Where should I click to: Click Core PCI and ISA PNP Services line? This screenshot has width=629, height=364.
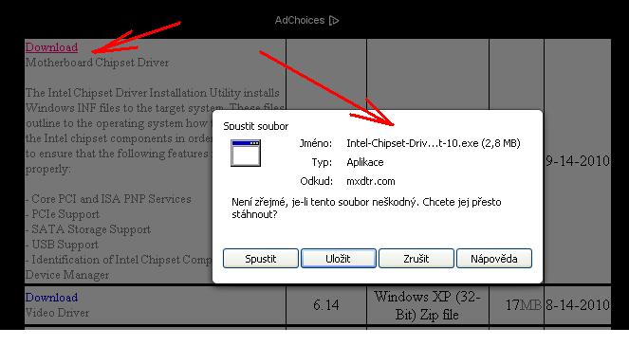tap(108, 199)
